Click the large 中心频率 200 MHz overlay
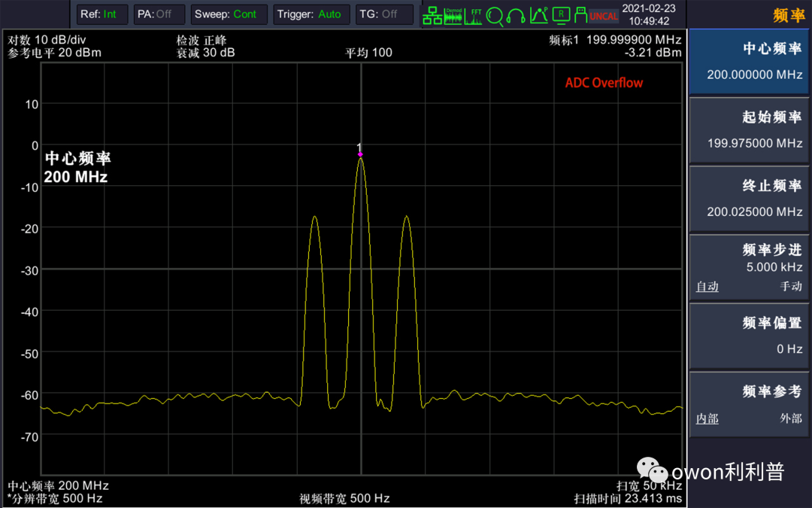The image size is (812, 508). (77, 167)
